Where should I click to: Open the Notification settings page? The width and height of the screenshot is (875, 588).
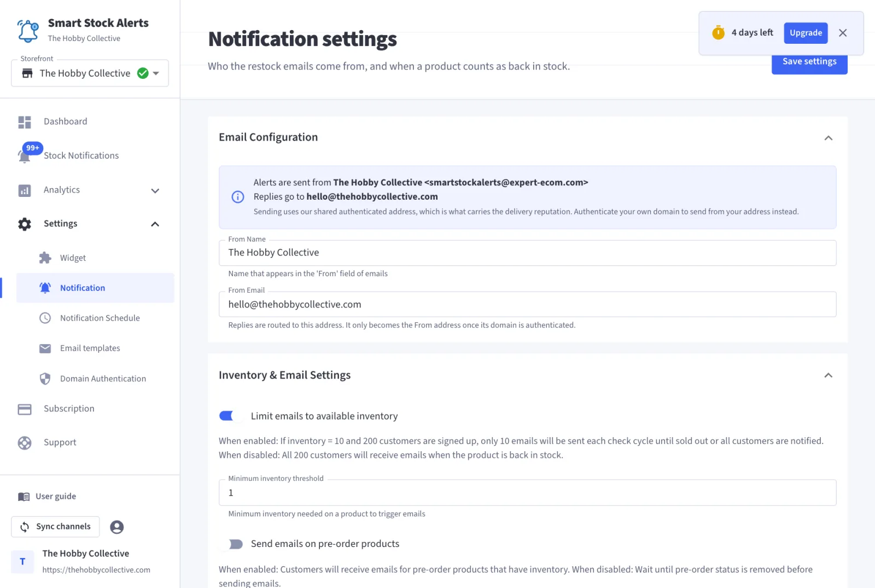(95, 288)
